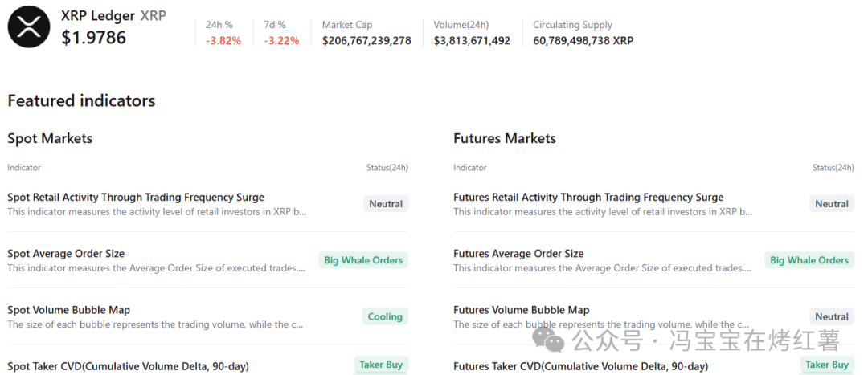The width and height of the screenshot is (868, 375).
Task: Click Neutral status for Spot Retail Activity
Action: 386,204
